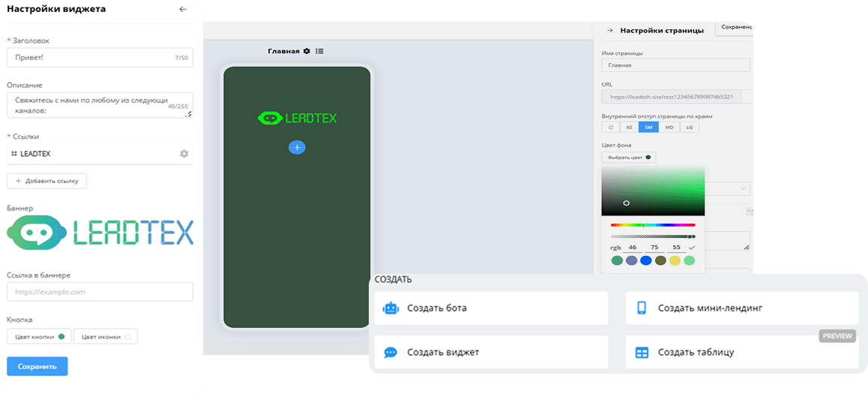Choose LG page padding option

tap(689, 128)
